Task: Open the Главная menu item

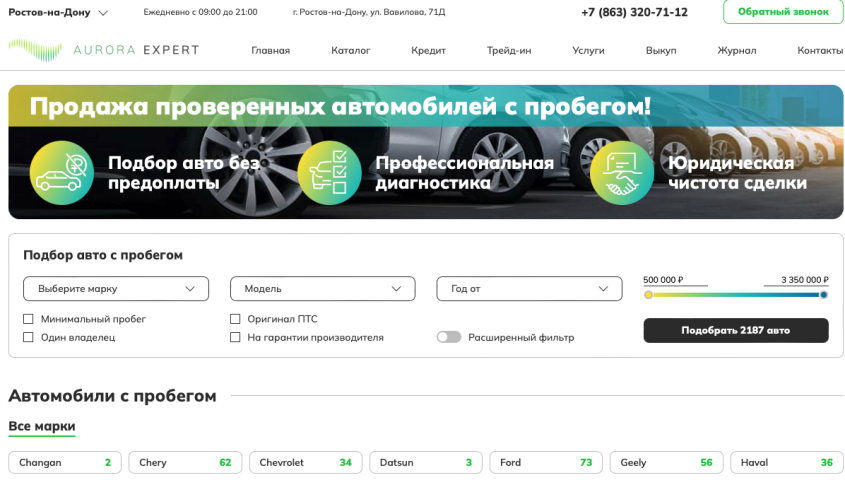Action: pyautogui.click(x=271, y=51)
